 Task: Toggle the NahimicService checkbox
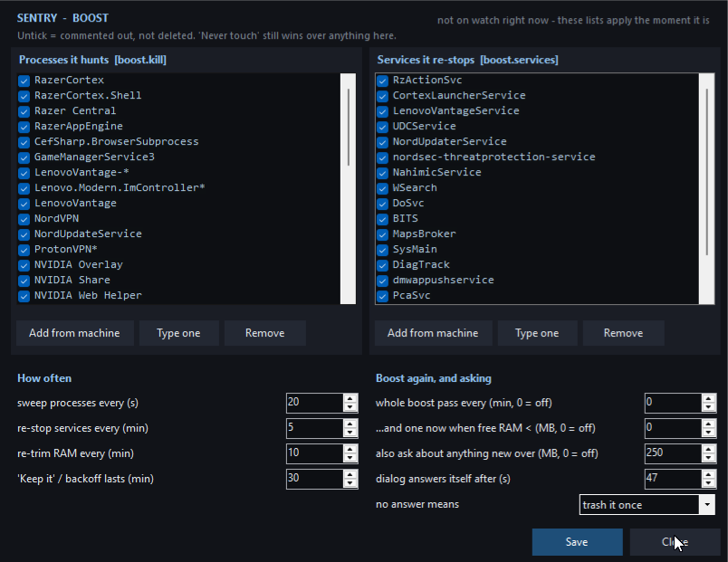point(382,173)
